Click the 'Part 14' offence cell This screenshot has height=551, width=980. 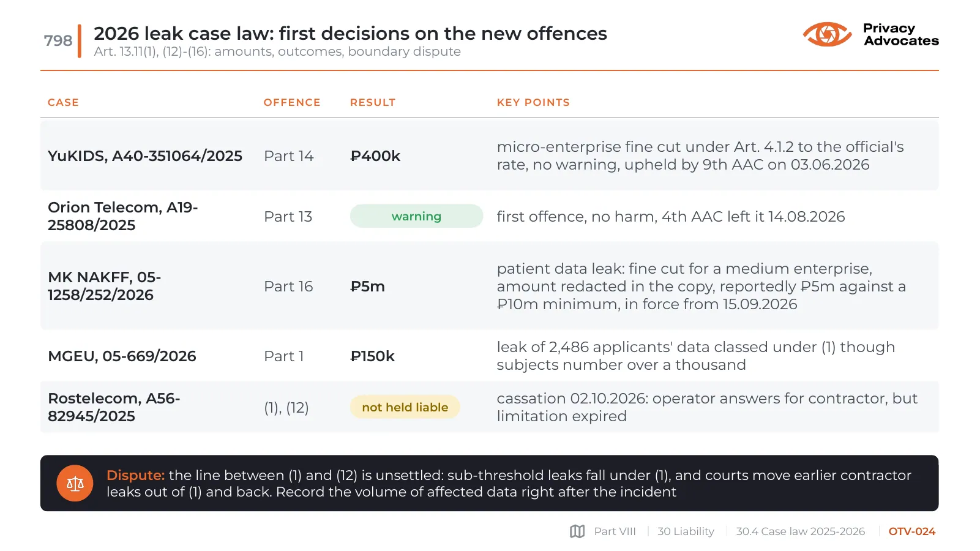click(289, 156)
